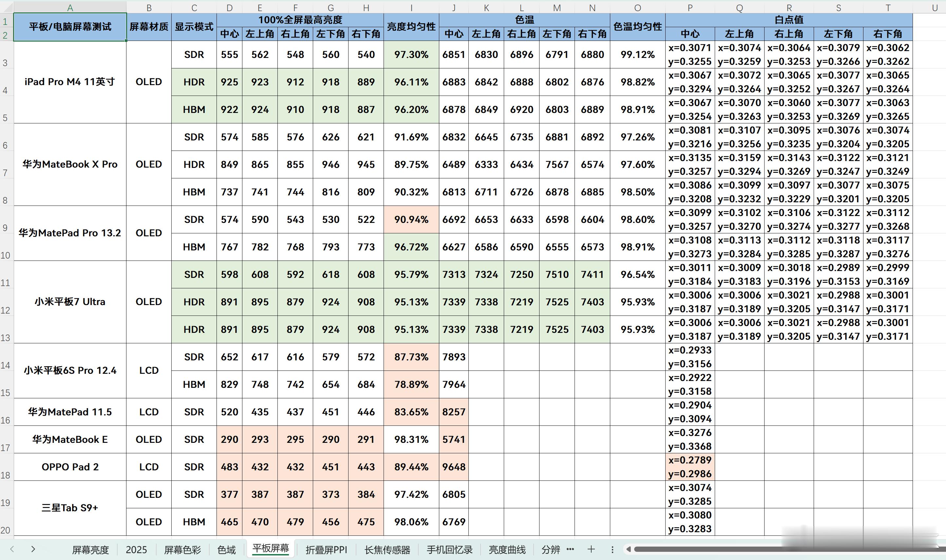Go to next sheet using right arrow

click(x=33, y=549)
